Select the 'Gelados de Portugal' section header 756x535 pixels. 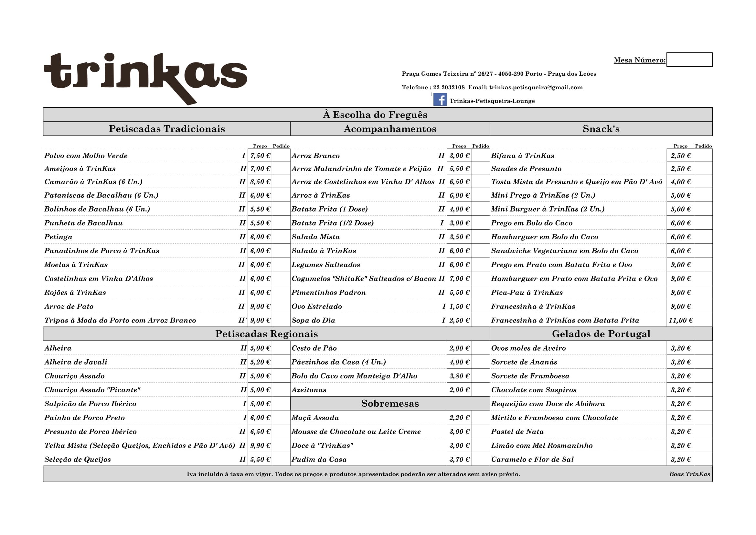[601, 334]
